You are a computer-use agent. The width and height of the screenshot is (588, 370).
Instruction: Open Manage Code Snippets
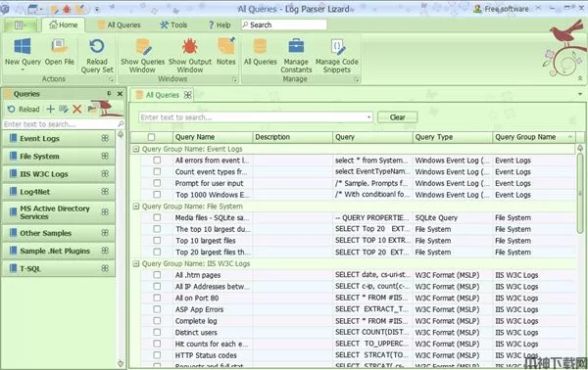pos(337,56)
